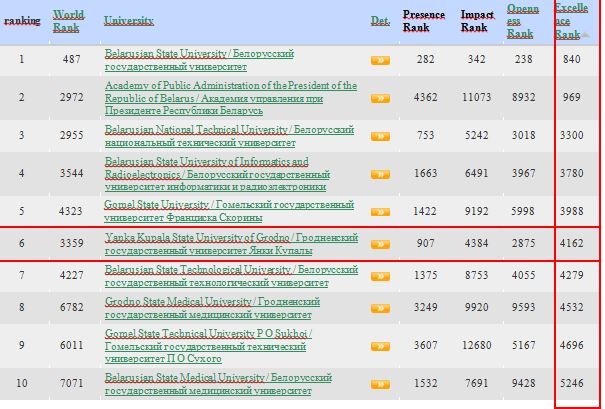The height and width of the screenshot is (409, 605).
Task: Select openness rank value 5998
Action: point(524,211)
